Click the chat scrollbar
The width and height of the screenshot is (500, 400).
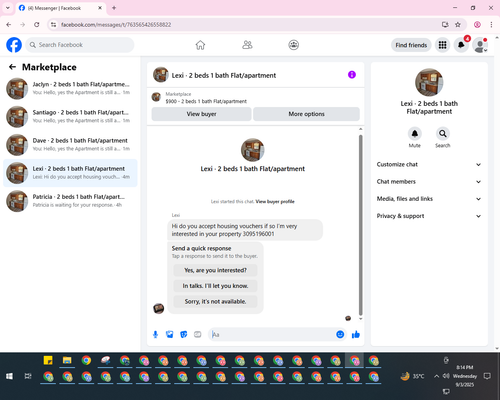coord(360,225)
